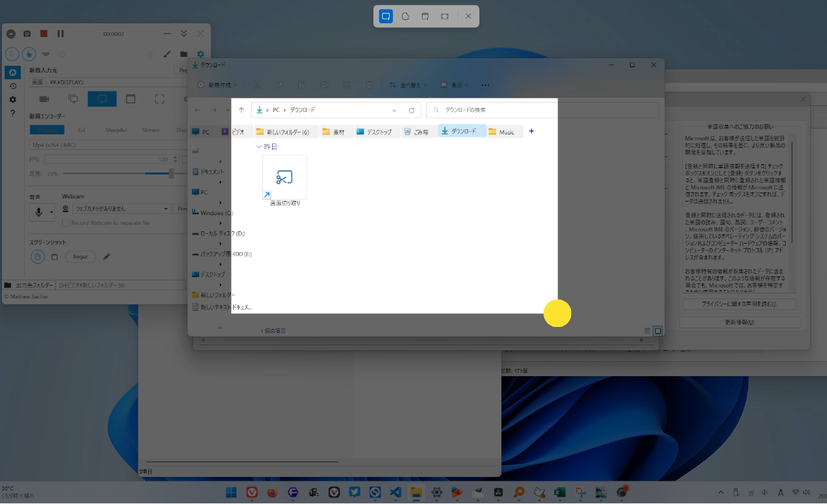This screenshot has height=504, width=827.
Task: Close the snipping toolbar with the X
Action: click(468, 16)
